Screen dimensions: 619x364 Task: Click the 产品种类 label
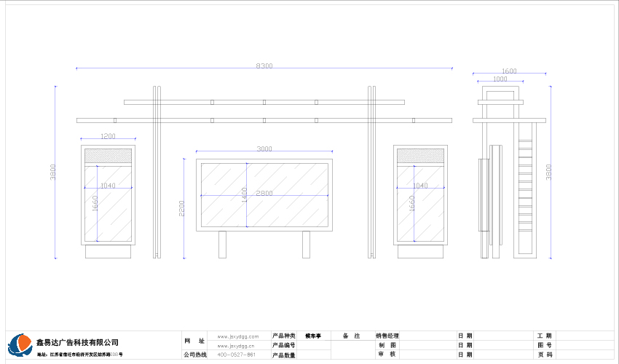[x=284, y=336]
